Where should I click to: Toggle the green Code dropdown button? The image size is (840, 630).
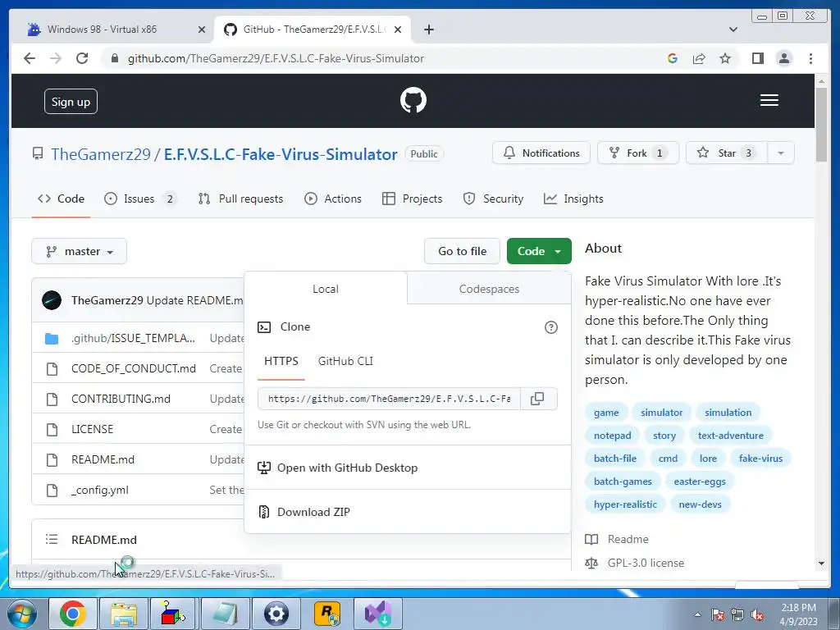point(539,251)
